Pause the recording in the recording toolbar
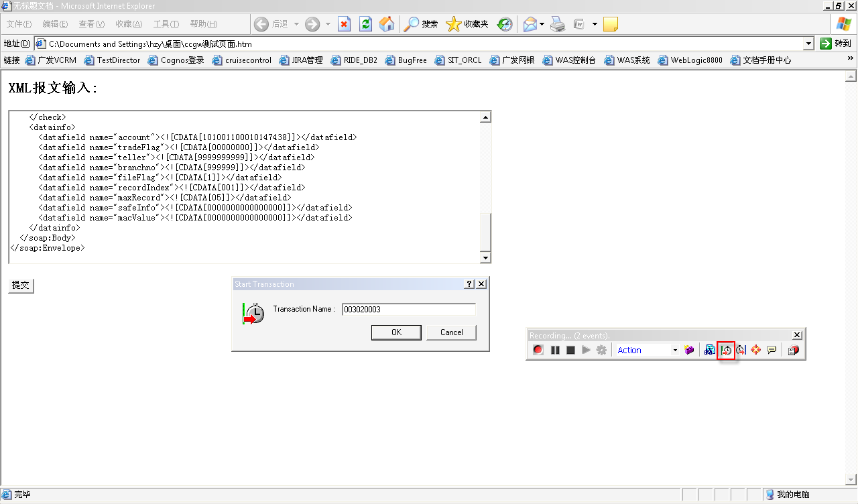The height and width of the screenshot is (504, 858). (x=555, y=350)
